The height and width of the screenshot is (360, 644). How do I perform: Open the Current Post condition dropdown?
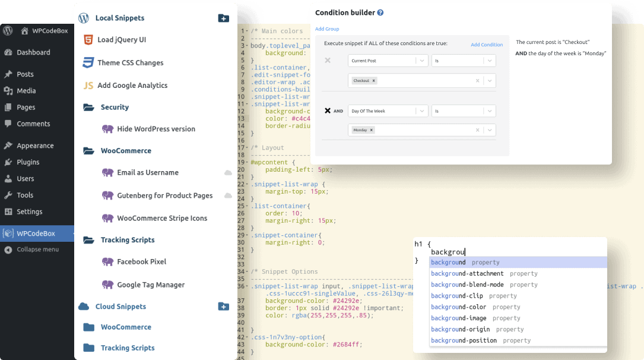[x=388, y=60]
